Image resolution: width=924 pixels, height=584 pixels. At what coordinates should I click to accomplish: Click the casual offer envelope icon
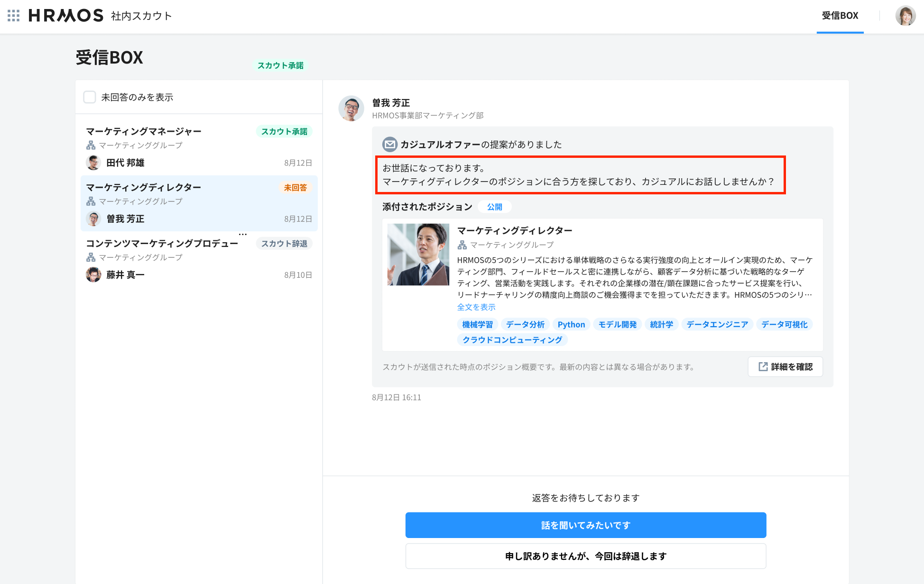390,144
